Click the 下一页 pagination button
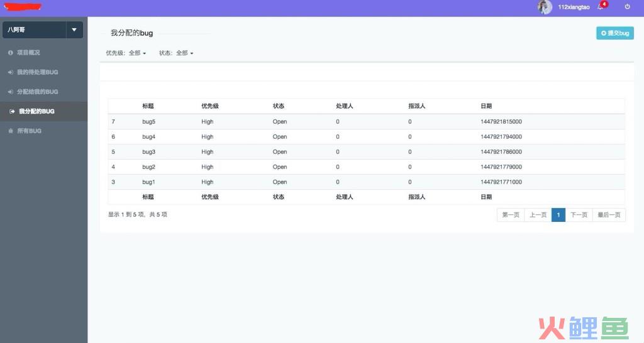 coord(579,215)
